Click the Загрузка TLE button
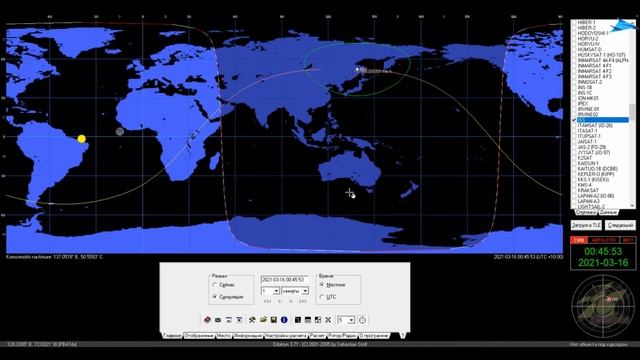Image resolution: width=640 pixels, height=360 pixels. [586, 225]
